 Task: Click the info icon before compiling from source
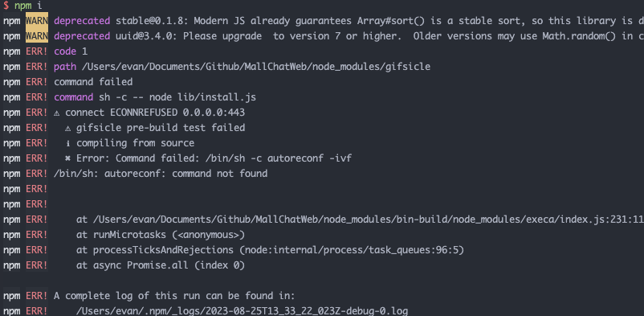(x=67, y=143)
